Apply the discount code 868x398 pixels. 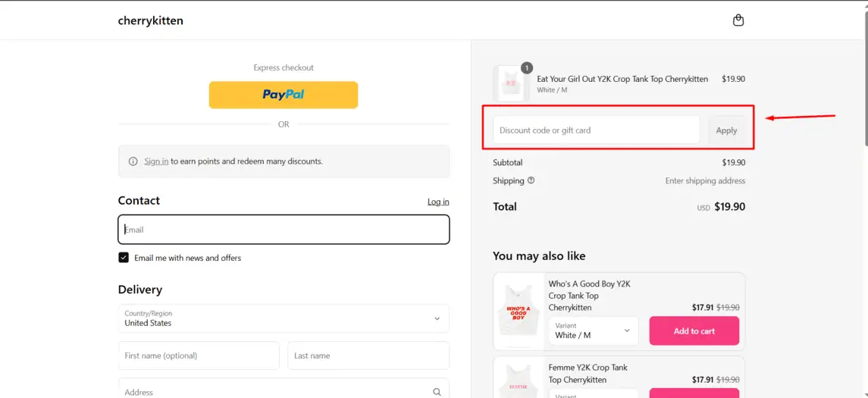tap(726, 130)
